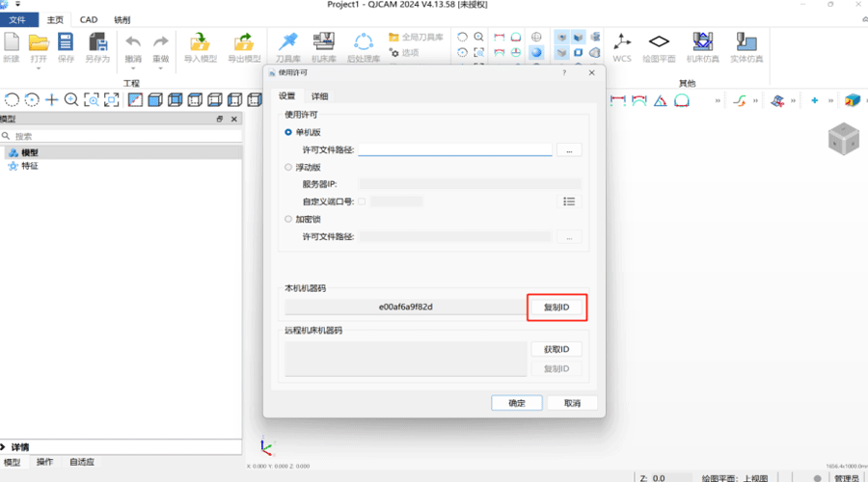Click the 保存 save icon
Image resolution: width=868 pixels, height=482 pixels.
pyautogui.click(x=66, y=43)
